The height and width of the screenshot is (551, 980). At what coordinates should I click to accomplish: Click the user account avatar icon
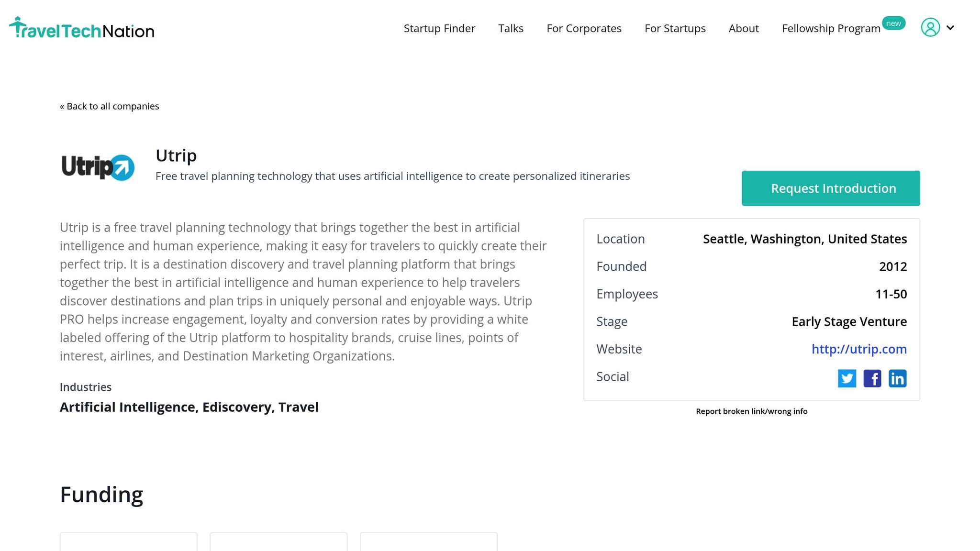(930, 27)
